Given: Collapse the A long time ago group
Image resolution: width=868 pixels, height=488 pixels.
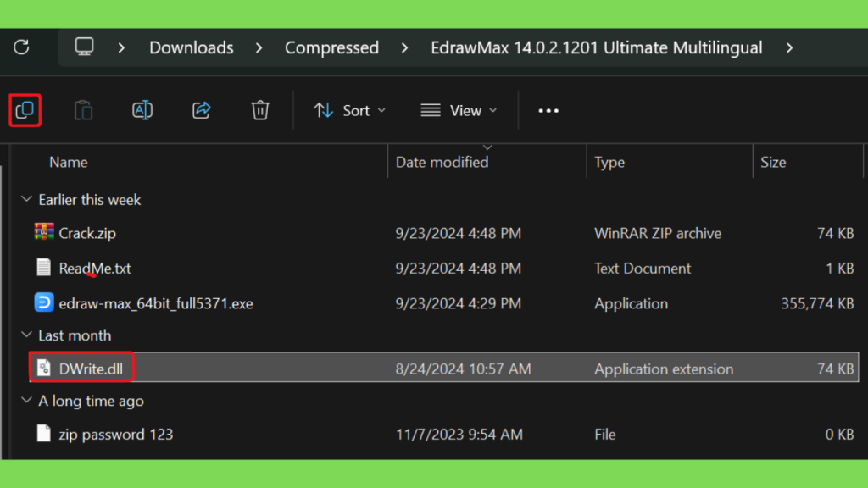Looking at the screenshot, I should tap(26, 400).
